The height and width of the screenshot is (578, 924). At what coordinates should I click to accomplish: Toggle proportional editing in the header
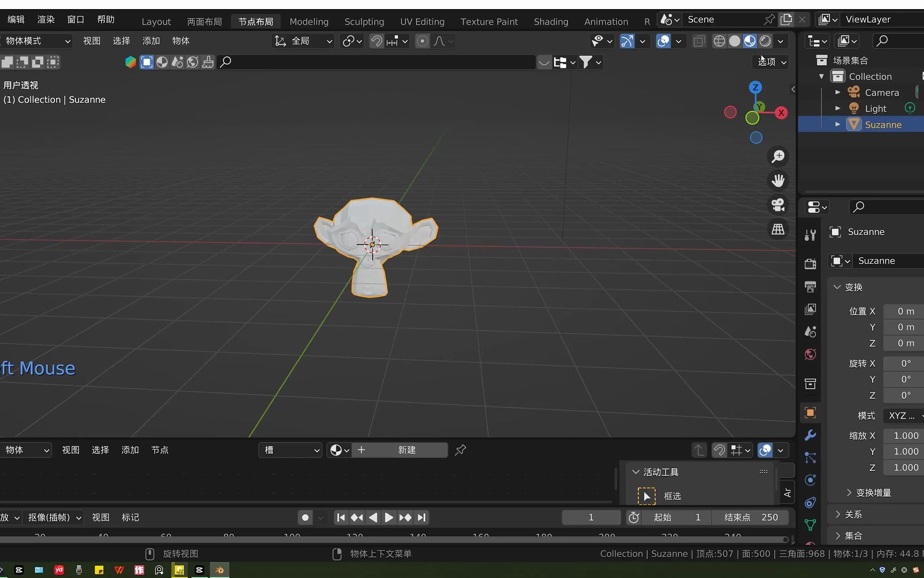point(422,41)
